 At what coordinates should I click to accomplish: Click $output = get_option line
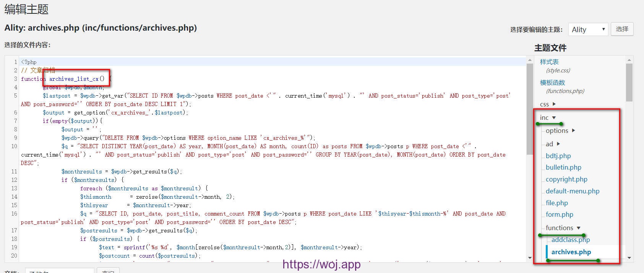[x=115, y=113]
